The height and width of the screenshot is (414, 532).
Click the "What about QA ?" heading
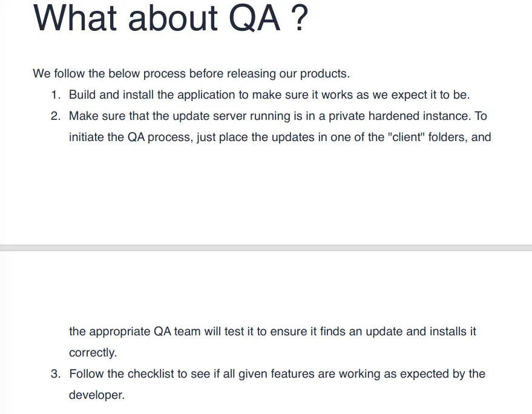tap(171, 18)
